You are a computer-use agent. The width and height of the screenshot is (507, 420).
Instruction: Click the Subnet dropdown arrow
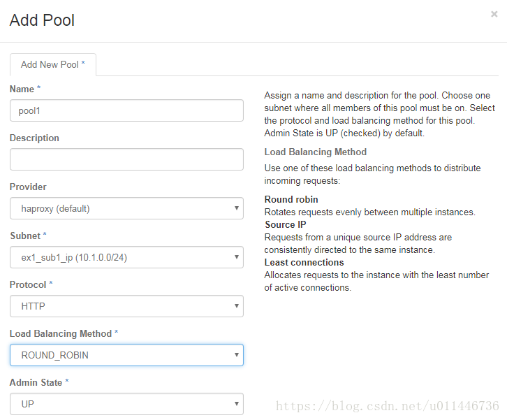tap(236, 257)
